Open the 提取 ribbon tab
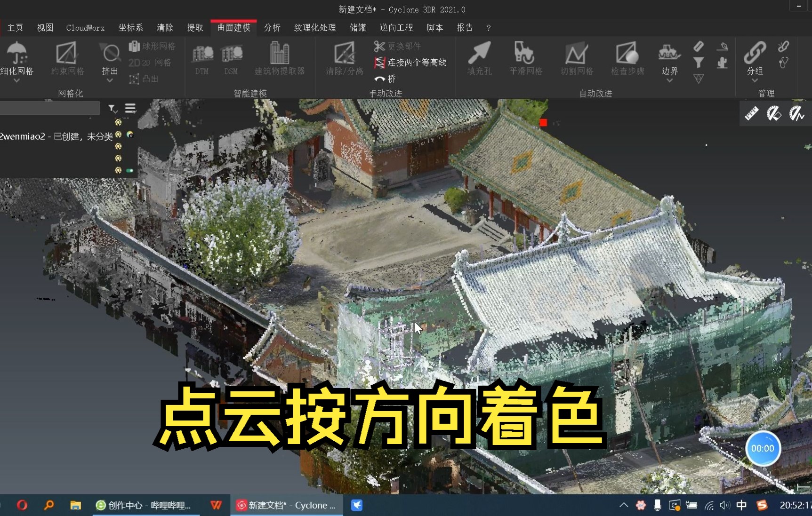This screenshot has width=812, height=516. click(x=195, y=28)
